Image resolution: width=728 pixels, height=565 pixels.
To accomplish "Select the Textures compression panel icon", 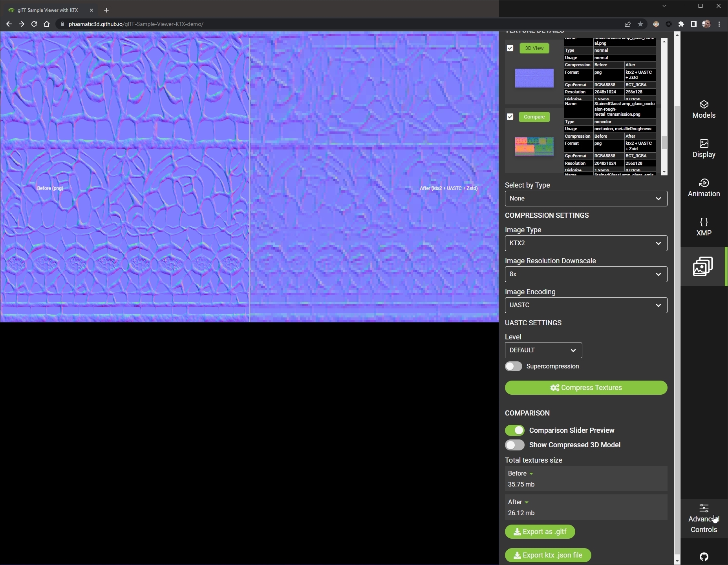I will coord(703,266).
